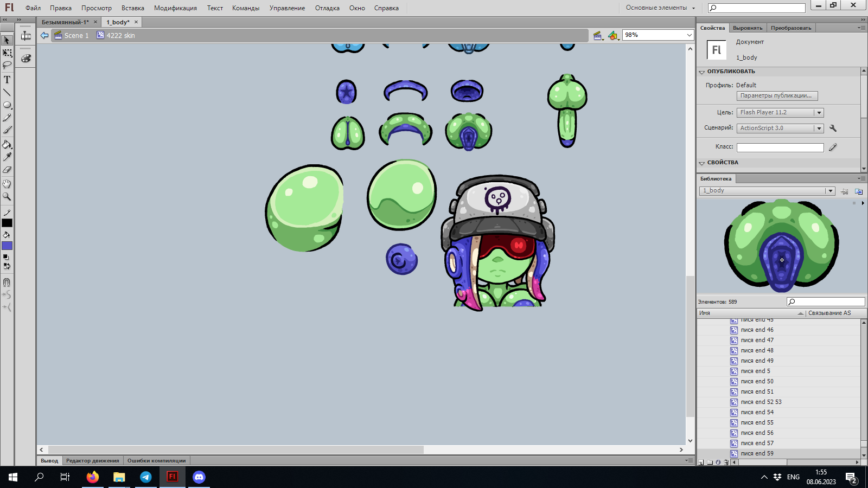
Task: Open the collapsed color palette panel icon
Action: pyautogui.click(x=25, y=58)
